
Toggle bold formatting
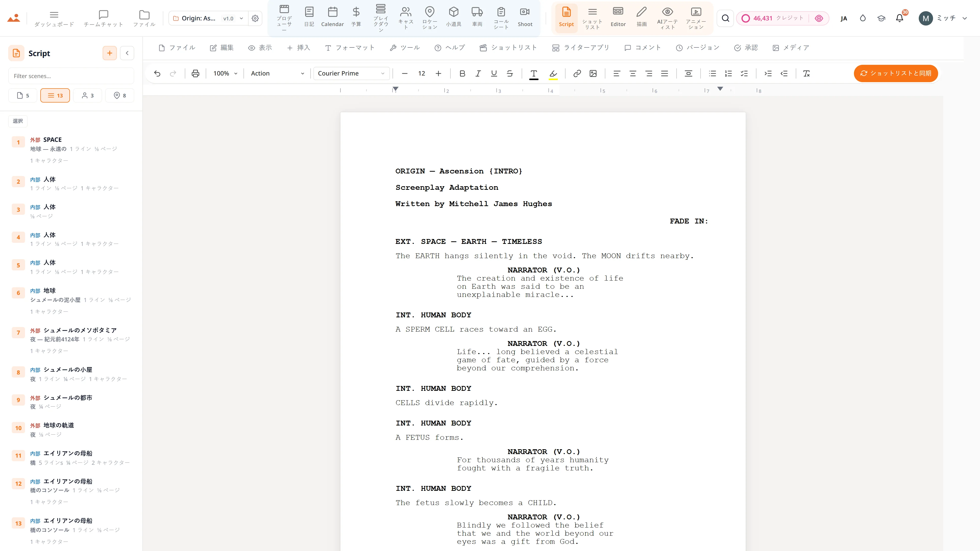coord(462,73)
